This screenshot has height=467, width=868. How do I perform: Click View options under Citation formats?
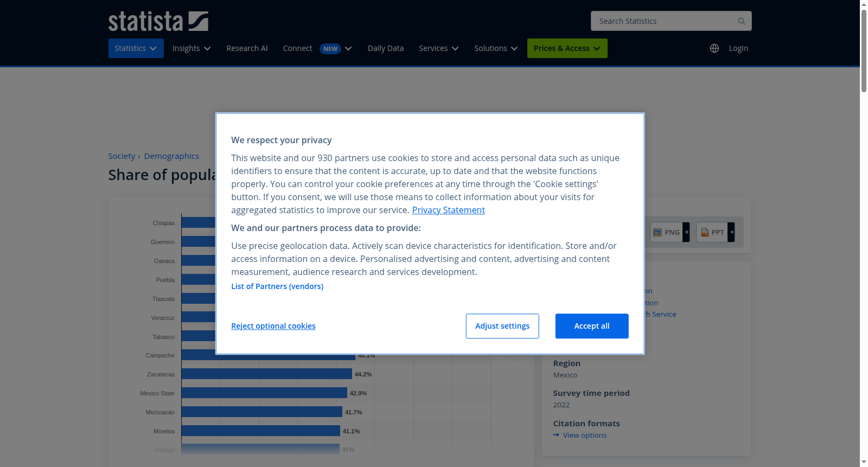point(585,435)
